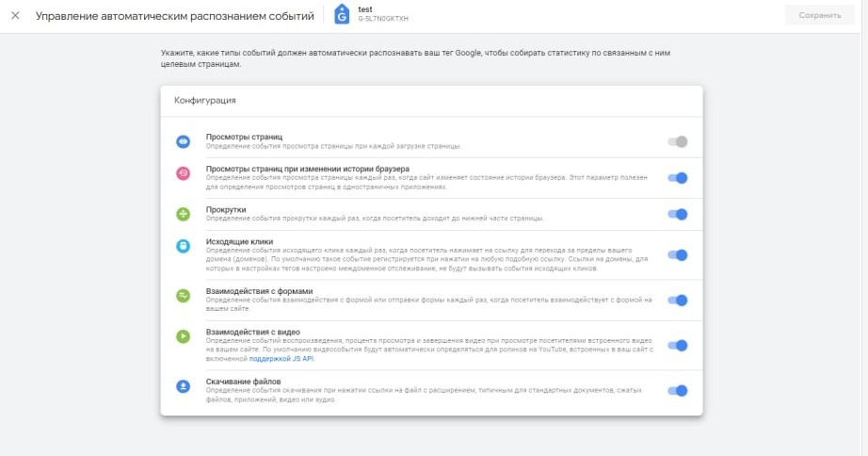868x456 pixels.
Task: Disable page views on browser history change
Action: point(678,178)
